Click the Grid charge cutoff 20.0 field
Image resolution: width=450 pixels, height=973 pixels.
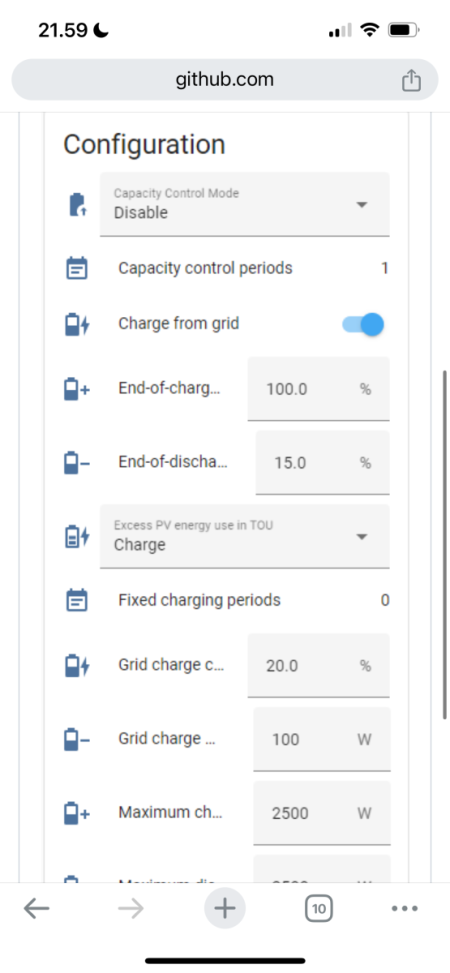(x=318, y=665)
